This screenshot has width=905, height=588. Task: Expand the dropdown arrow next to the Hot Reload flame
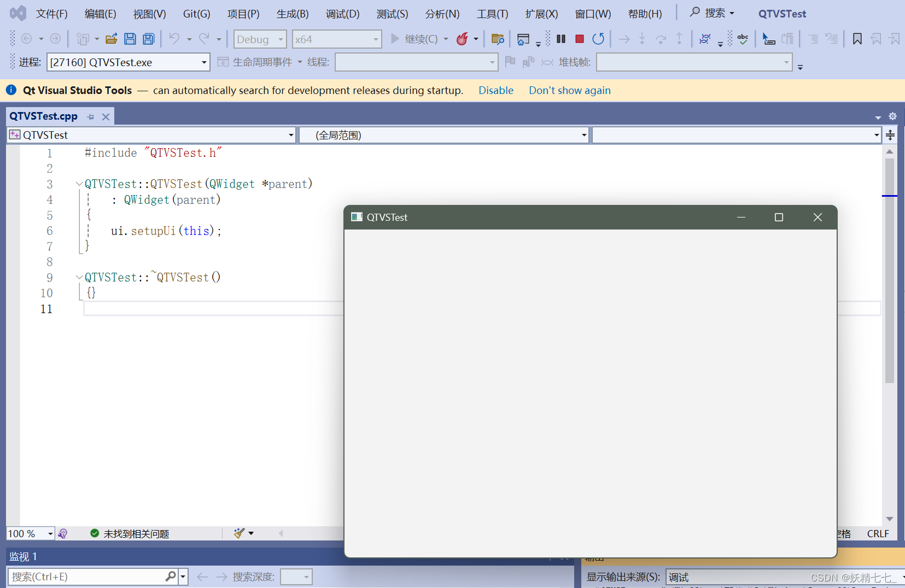tap(476, 39)
